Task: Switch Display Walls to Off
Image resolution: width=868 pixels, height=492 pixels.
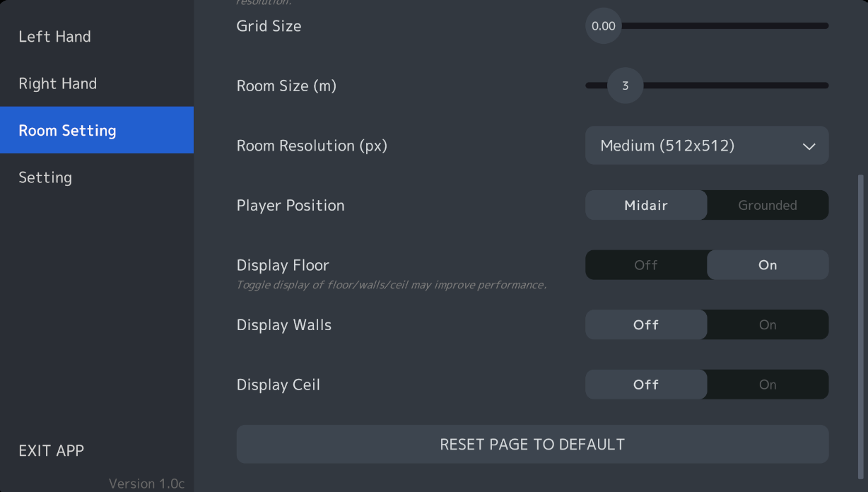Action: pyautogui.click(x=646, y=324)
